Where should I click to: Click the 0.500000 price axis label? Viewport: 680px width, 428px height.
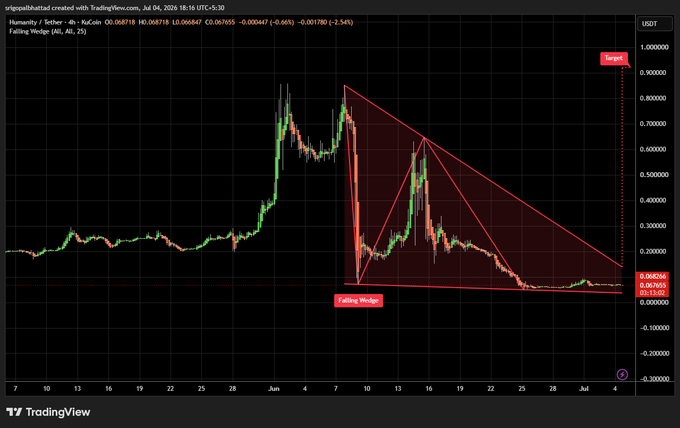pyautogui.click(x=654, y=175)
